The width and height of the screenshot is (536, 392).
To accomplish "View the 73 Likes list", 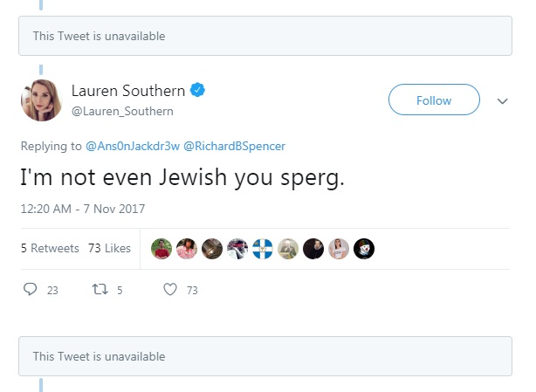I will [109, 248].
